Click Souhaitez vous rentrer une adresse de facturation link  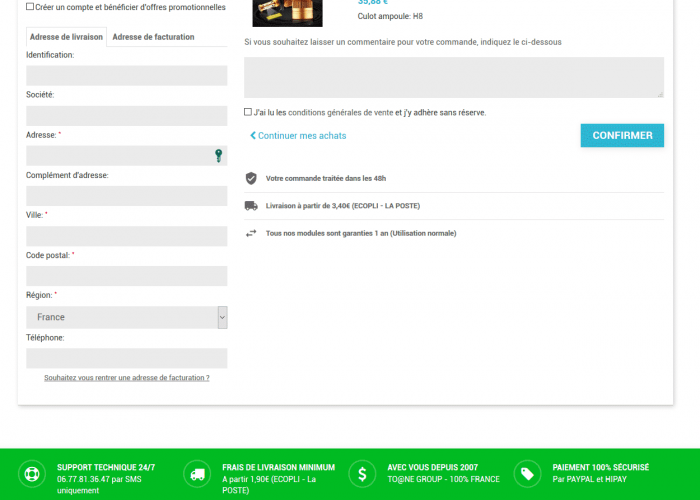(127, 378)
